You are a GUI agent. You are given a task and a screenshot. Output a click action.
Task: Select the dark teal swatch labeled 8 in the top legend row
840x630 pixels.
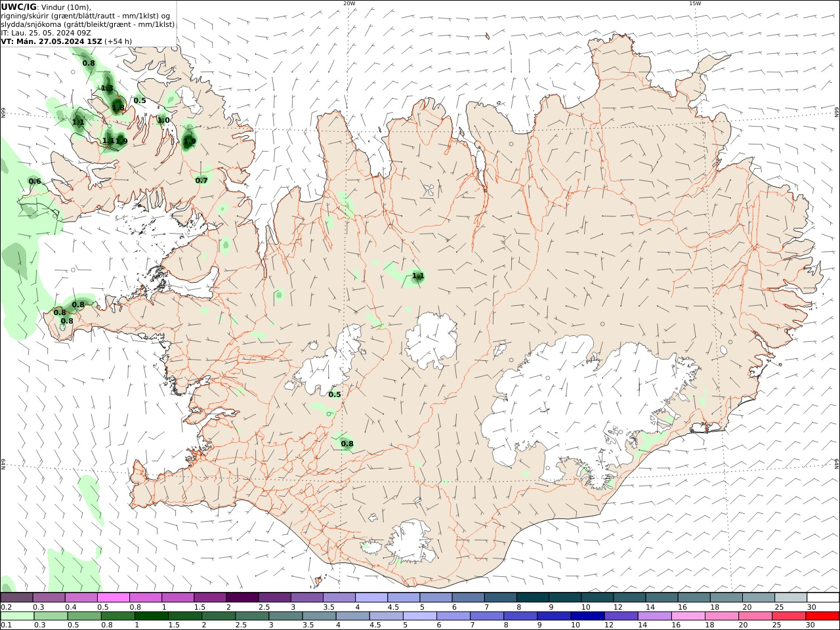(x=532, y=598)
